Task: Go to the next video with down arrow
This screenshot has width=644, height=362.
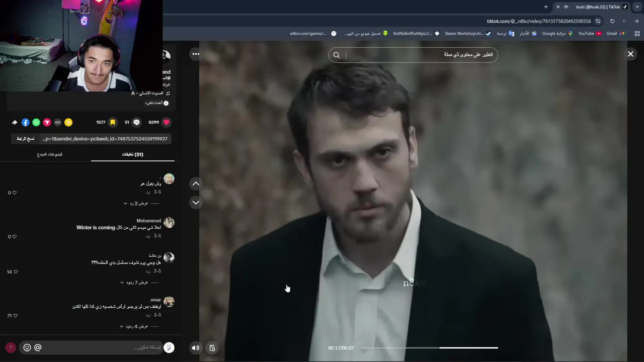Action: tap(196, 202)
